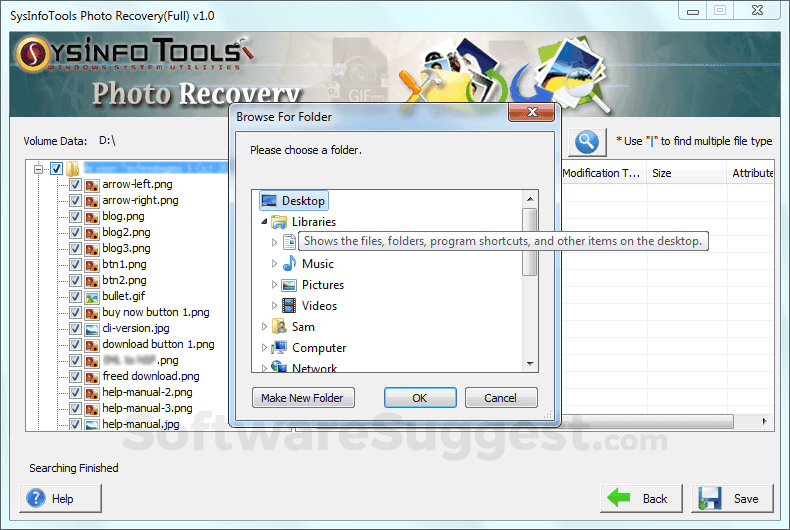This screenshot has width=790, height=530.
Task: Click the Attribute column header
Action: click(751, 173)
